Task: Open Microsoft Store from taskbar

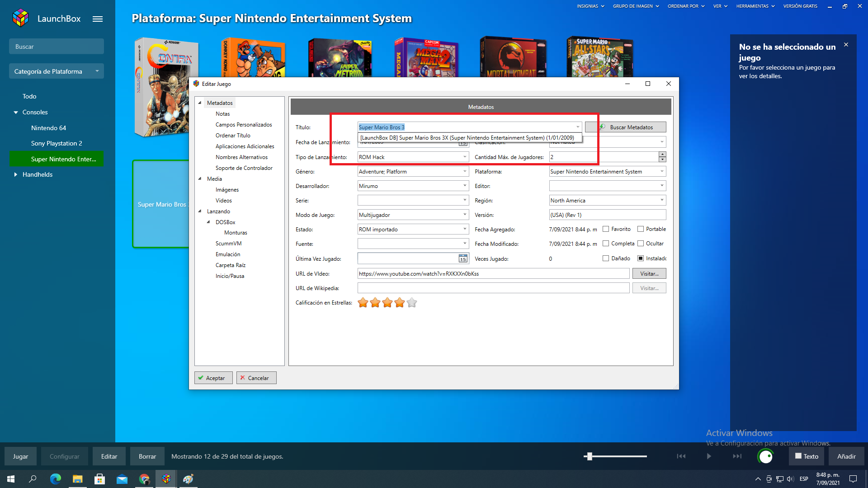Action: (99, 479)
